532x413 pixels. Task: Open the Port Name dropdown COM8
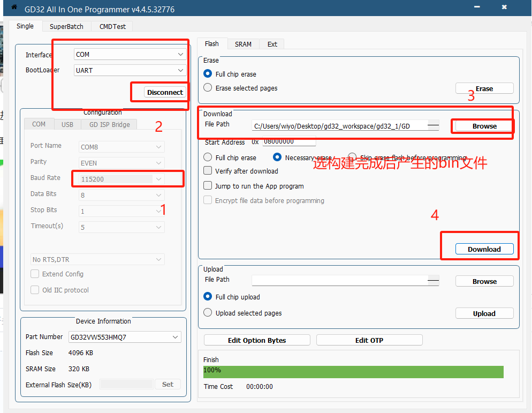[121, 147]
